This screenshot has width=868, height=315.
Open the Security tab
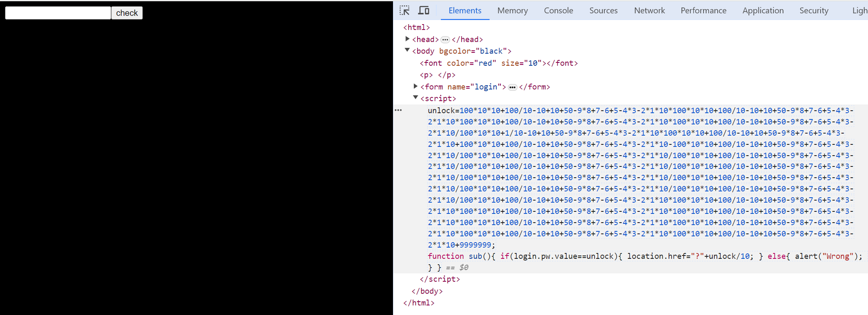coord(814,10)
